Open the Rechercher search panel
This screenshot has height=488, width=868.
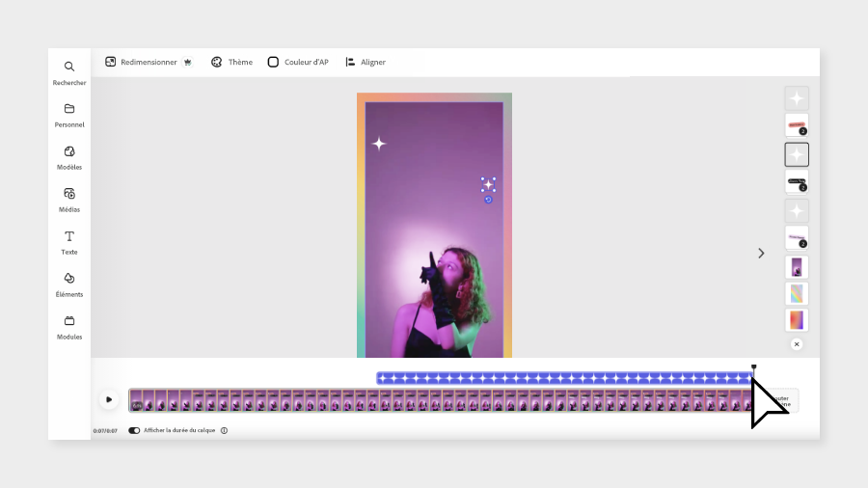[x=69, y=73]
